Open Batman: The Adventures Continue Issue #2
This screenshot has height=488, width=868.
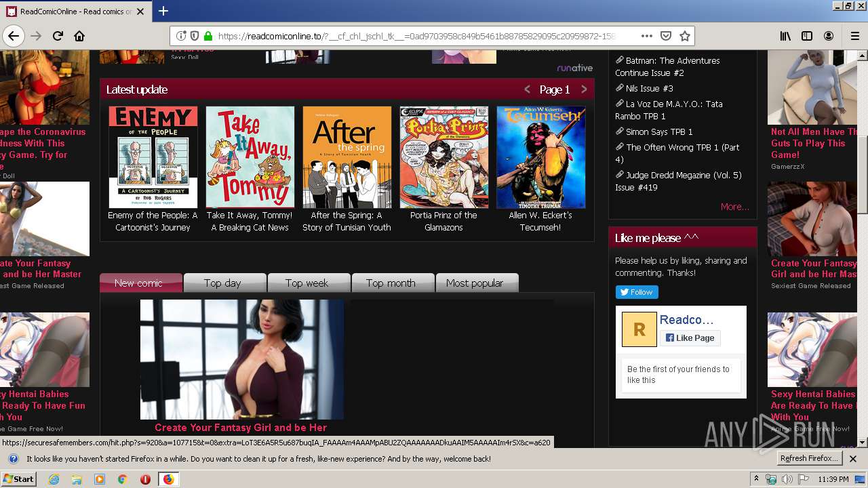point(668,66)
